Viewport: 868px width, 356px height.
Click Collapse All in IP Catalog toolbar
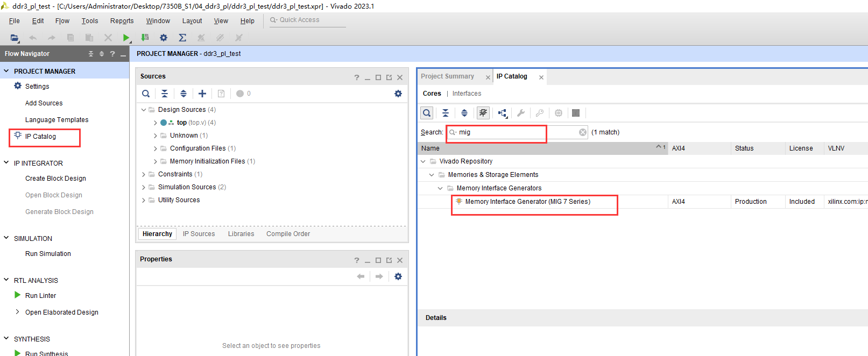tap(446, 113)
